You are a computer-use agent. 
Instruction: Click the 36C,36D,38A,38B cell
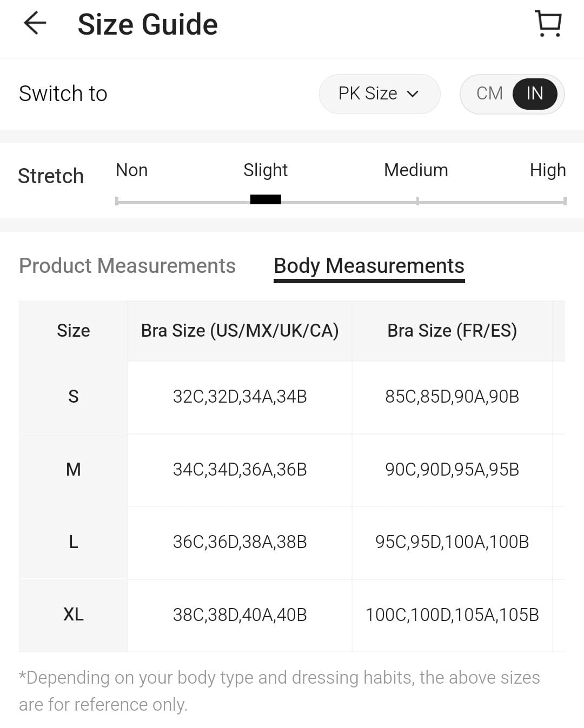click(240, 542)
